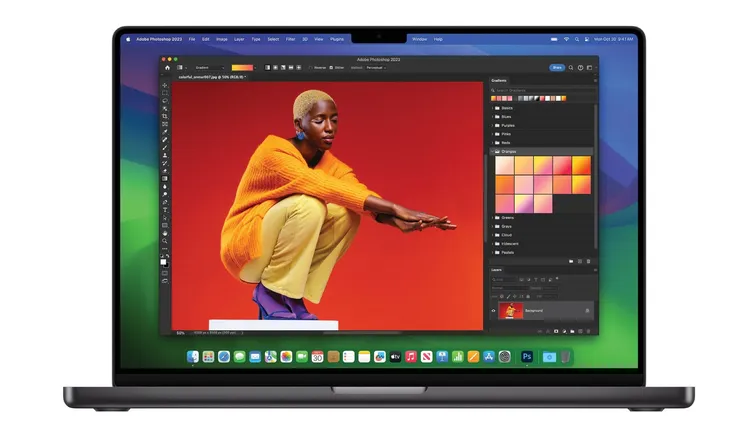750x421 pixels.
Task: Select the History Brush tool
Action: [165, 163]
